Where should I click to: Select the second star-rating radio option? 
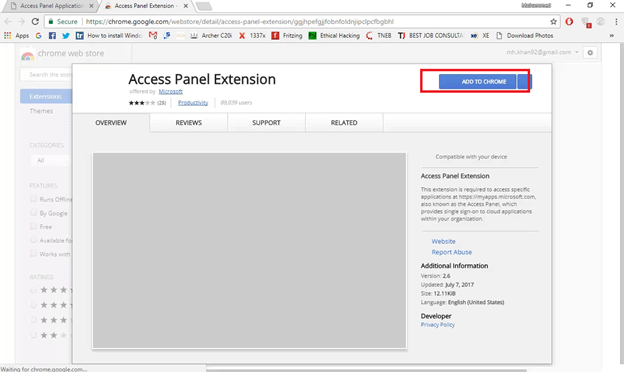tap(33, 305)
